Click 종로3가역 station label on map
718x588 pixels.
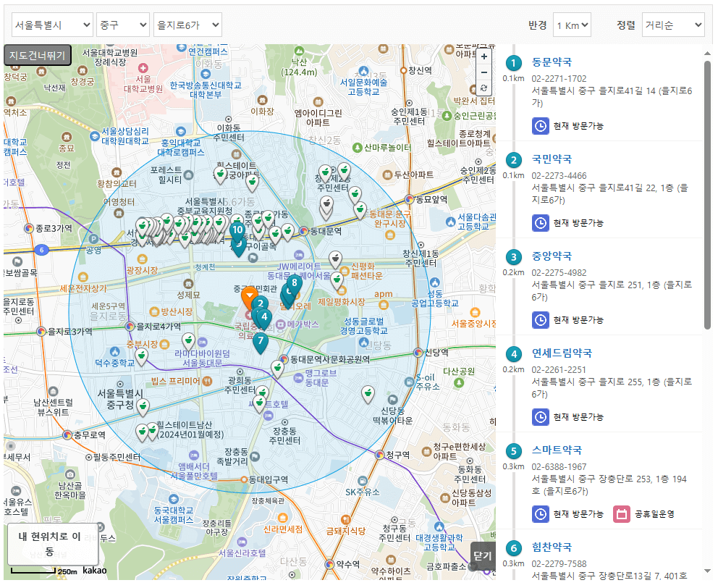[54, 228]
